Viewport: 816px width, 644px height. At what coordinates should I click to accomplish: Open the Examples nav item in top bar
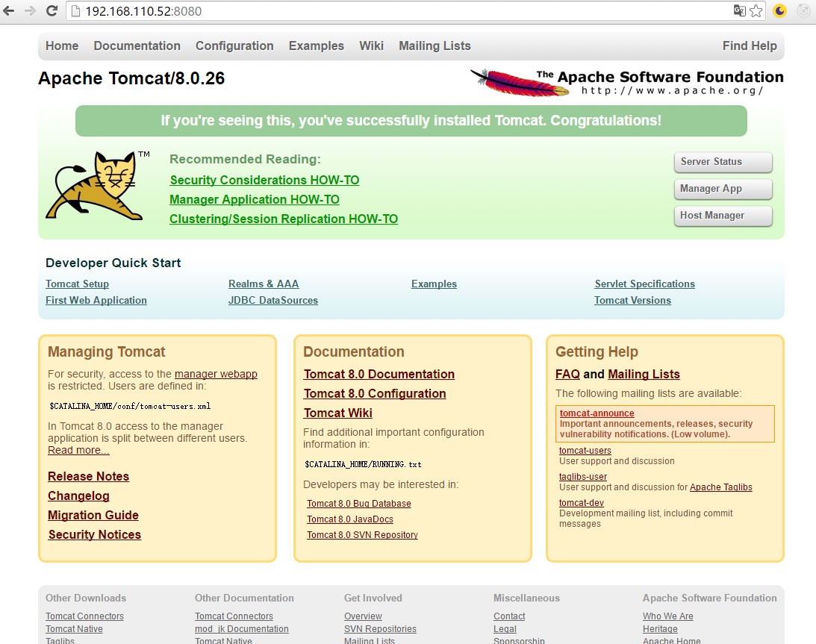coord(317,46)
